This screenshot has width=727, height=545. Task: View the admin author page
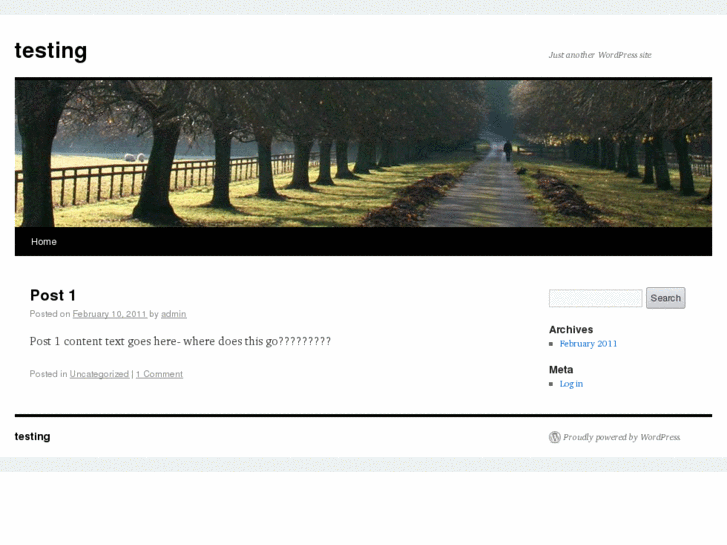click(x=173, y=314)
